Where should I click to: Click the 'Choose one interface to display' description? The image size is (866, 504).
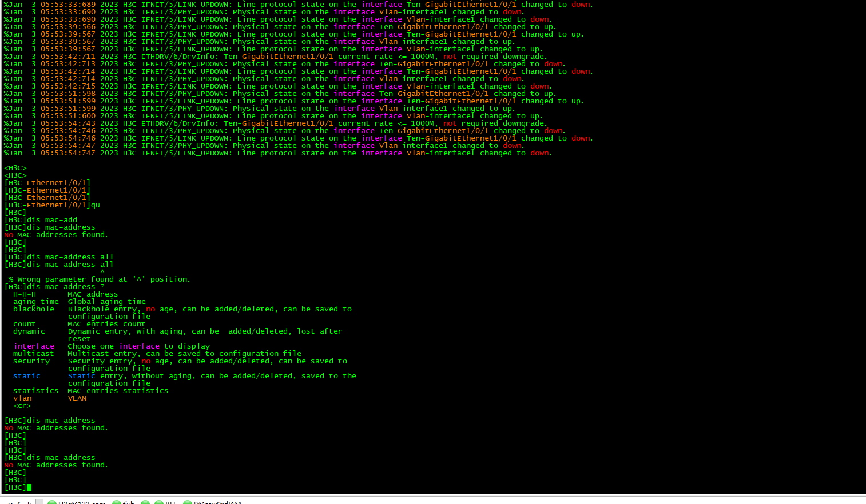click(x=139, y=346)
